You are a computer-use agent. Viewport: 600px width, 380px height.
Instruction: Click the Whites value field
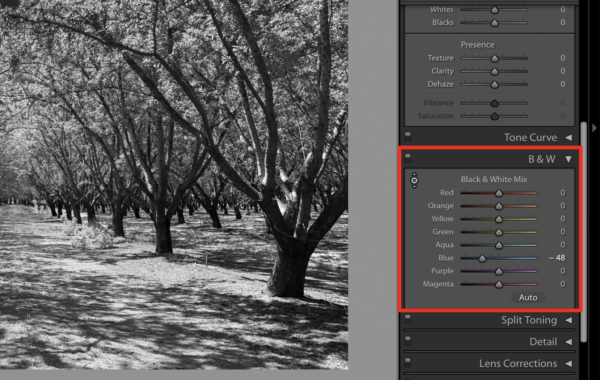pos(562,9)
